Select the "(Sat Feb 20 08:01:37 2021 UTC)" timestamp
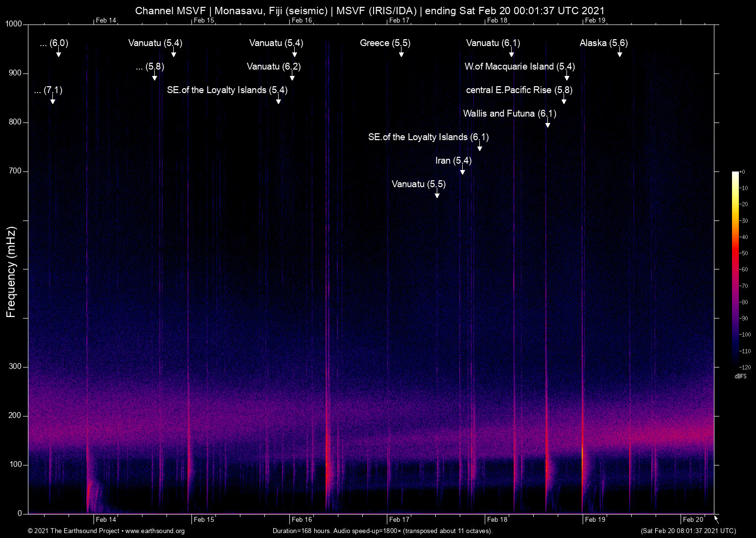Image resolution: width=756 pixels, height=538 pixels. [x=688, y=531]
